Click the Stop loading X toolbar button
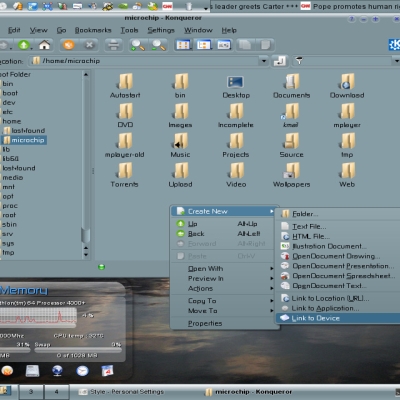Viewport: 400px width, 400px height. coord(89,45)
